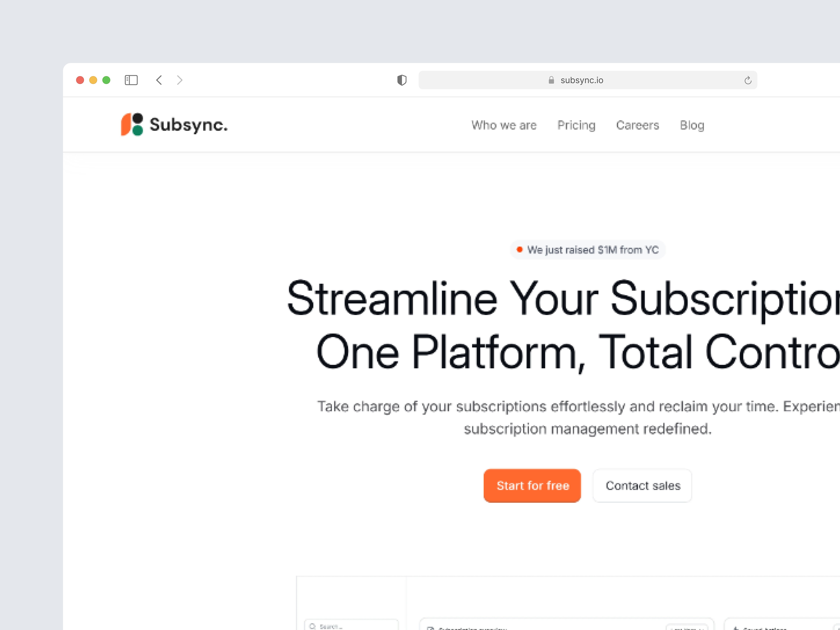840x630 pixels.
Task: Click the browser forward arrow
Action: (x=180, y=80)
